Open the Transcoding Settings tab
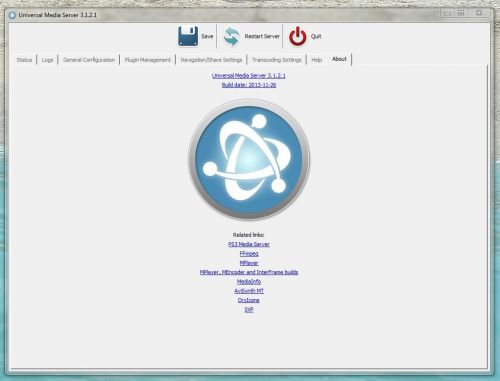Viewport: 500px width, 381px height. click(x=277, y=60)
